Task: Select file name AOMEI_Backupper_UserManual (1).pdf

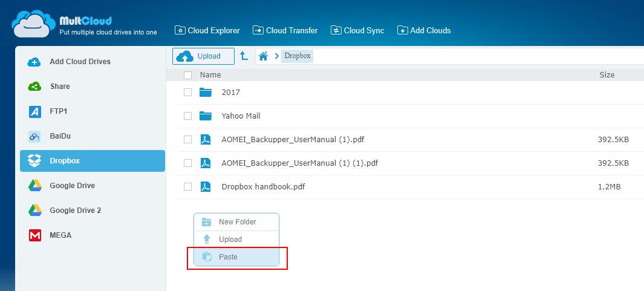Action: pyautogui.click(x=293, y=140)
